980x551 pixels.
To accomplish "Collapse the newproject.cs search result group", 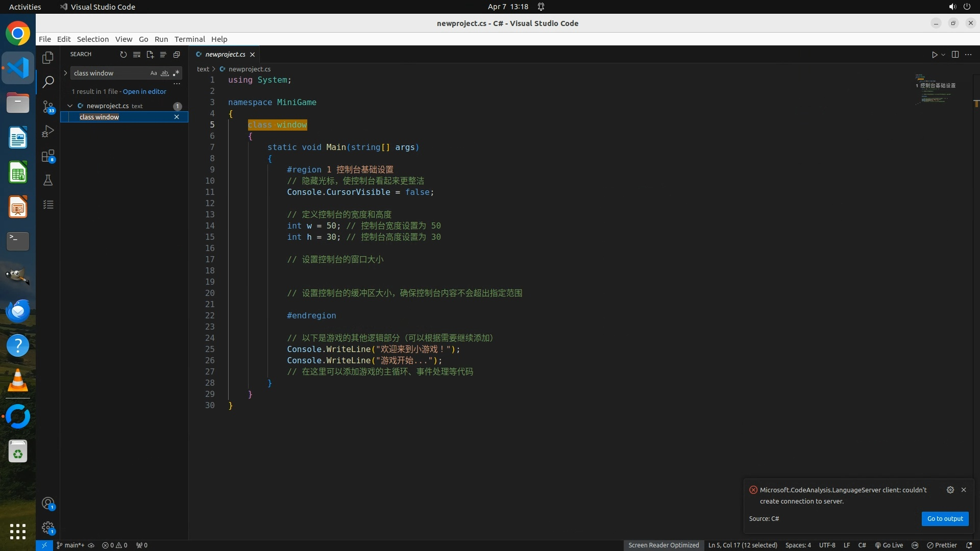I will [70, 106].
